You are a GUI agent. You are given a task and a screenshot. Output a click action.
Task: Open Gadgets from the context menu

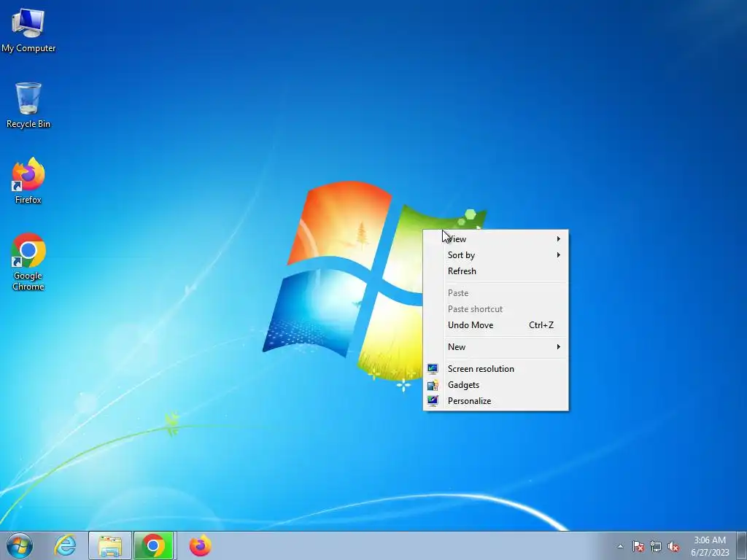495,385
